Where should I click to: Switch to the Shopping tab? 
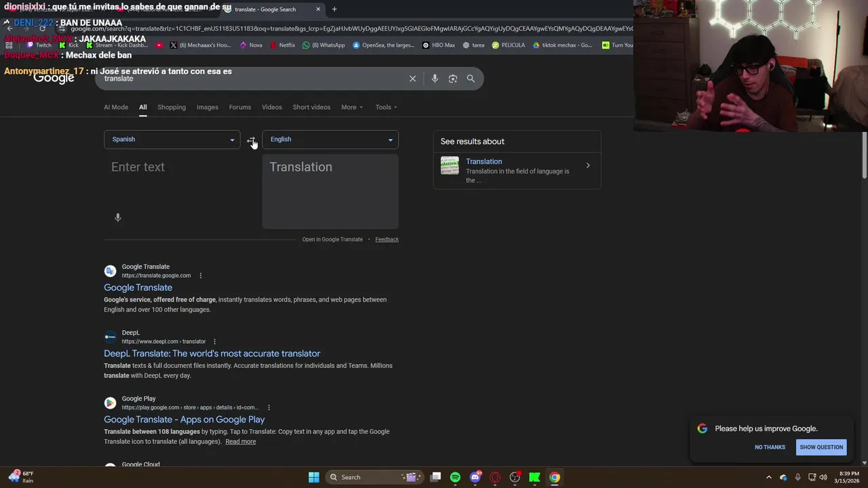click(172, 107)
